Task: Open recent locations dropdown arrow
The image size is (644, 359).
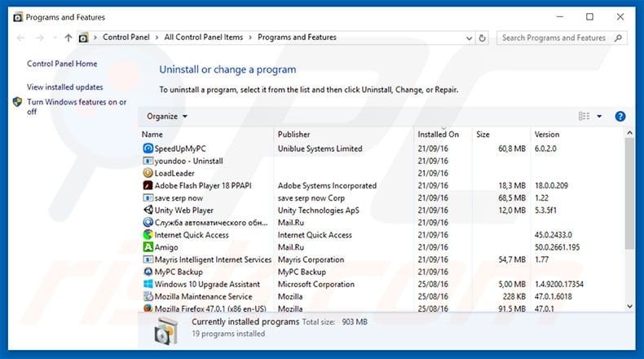Action: point(55,38)
